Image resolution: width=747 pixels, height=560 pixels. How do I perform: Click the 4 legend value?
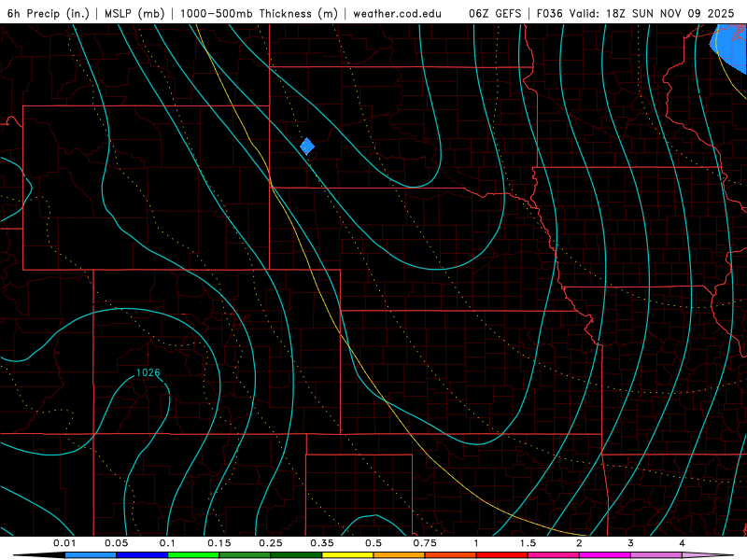click(683, 543)
